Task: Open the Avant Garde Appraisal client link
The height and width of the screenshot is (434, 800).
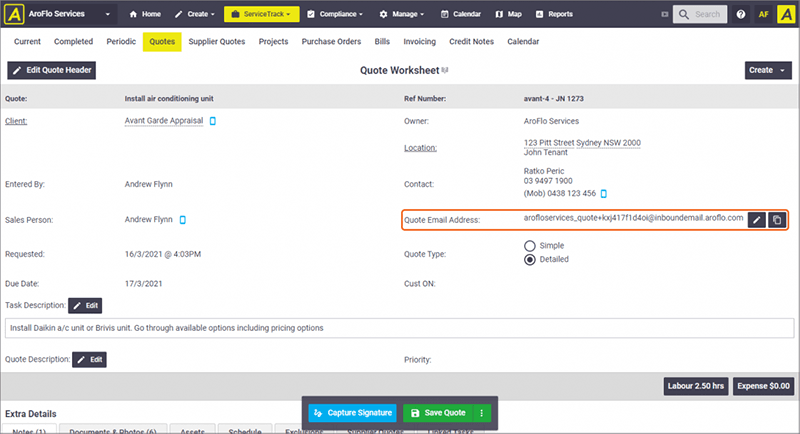Action: [x=164, y=121]
